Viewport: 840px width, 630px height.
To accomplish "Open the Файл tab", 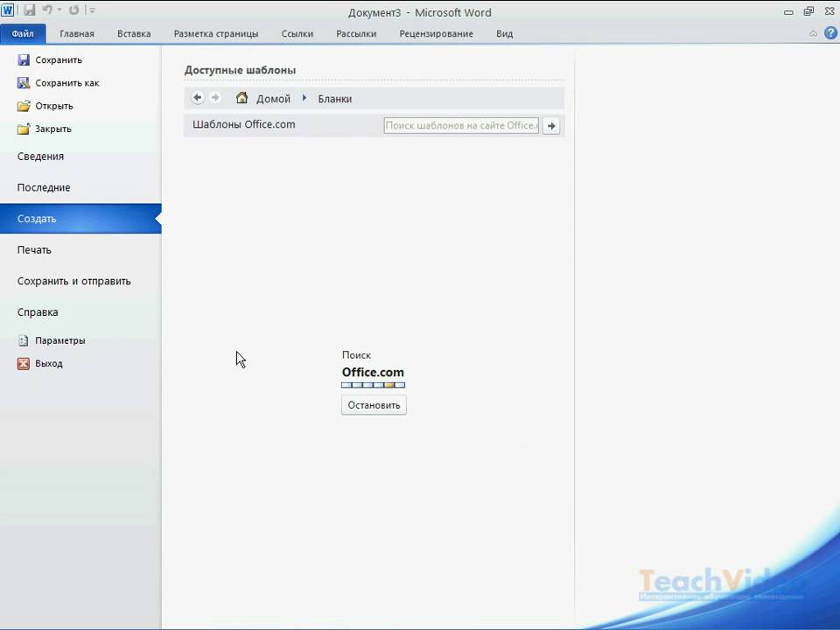I will pyautogui.click(x=23, y=34).
